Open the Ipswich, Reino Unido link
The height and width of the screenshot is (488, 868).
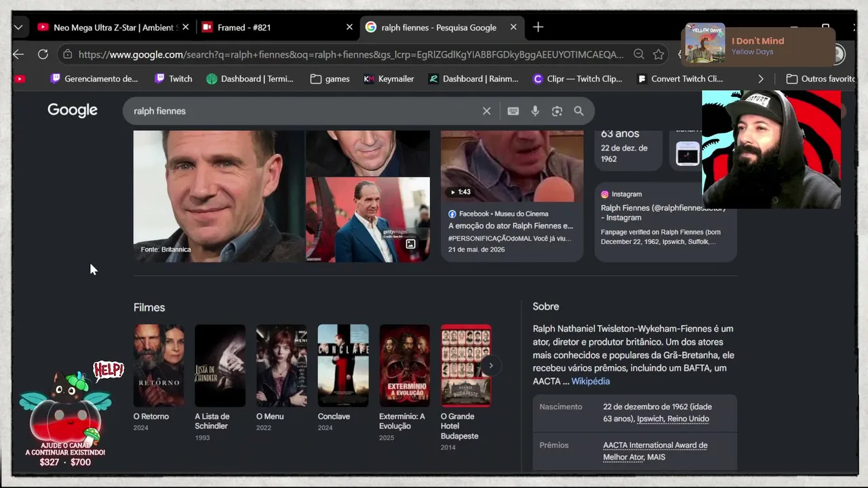click(x=673, y=419)
